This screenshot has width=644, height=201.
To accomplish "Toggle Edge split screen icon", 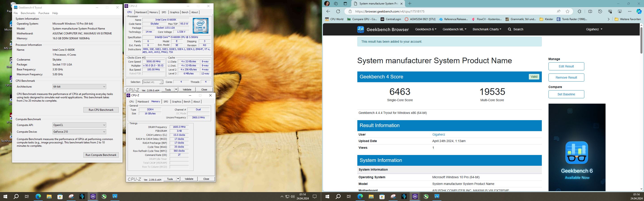I will point(590,11).
